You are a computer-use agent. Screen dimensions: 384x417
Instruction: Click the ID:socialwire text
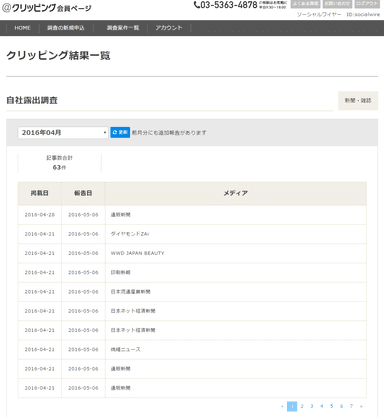tap(363, 15)
